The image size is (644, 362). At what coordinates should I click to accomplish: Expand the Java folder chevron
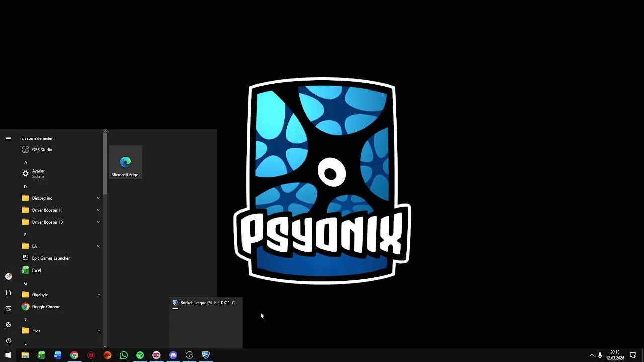tap(99, 331)
